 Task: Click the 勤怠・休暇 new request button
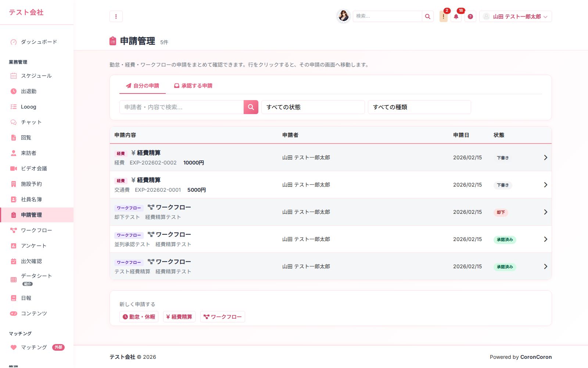139,317
